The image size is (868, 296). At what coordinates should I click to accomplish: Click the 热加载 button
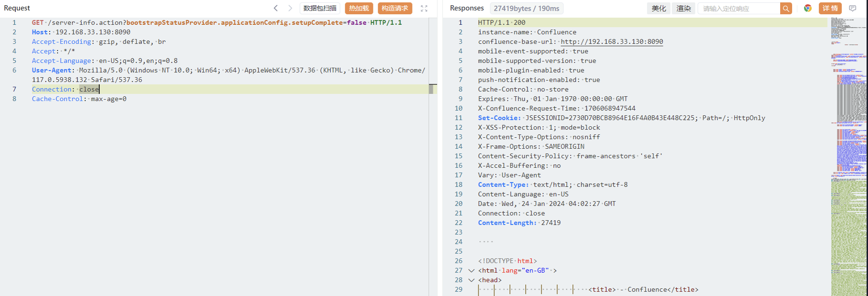pyautogui.click(x=359, y=8)
